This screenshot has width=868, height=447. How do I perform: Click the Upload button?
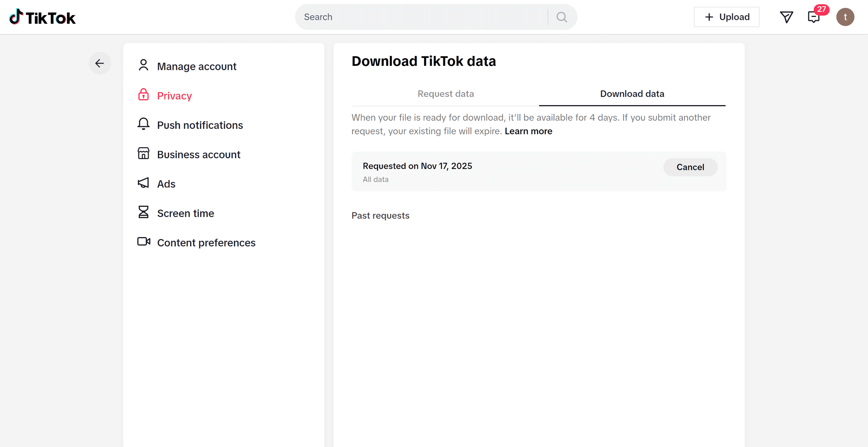coord(726,17)
